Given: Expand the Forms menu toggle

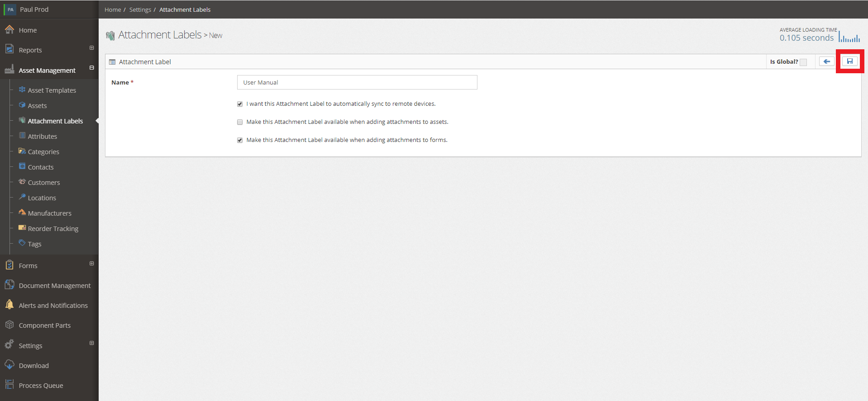Looking at the screenshot, I should pyautogui.click(x=91, y=264).
